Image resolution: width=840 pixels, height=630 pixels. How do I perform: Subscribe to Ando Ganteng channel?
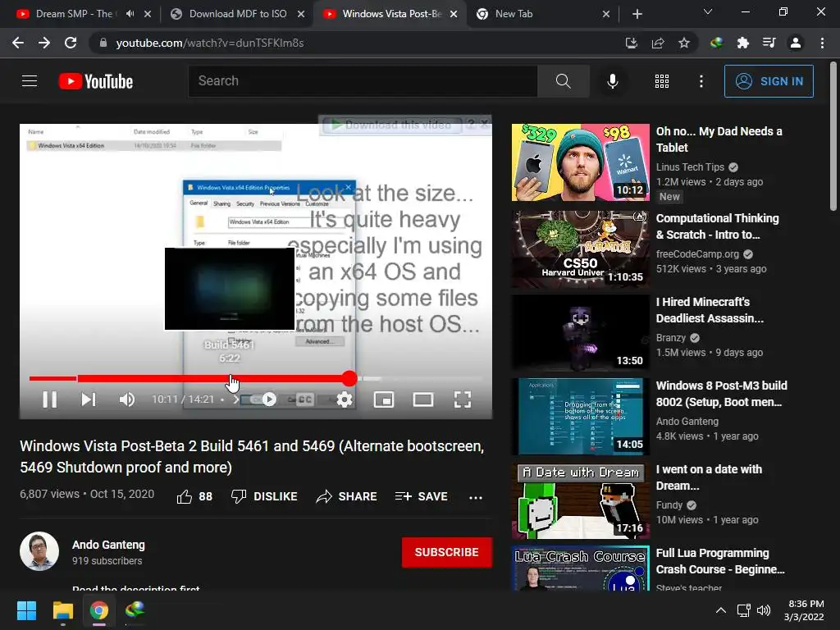447,552
